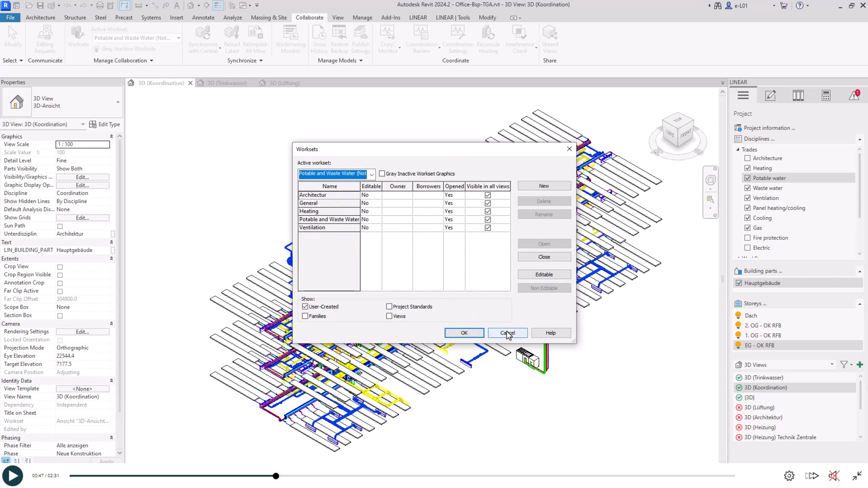Open the Active workset dropdown
This screenshot has width=868, height=488.
(x=372, y=174)
